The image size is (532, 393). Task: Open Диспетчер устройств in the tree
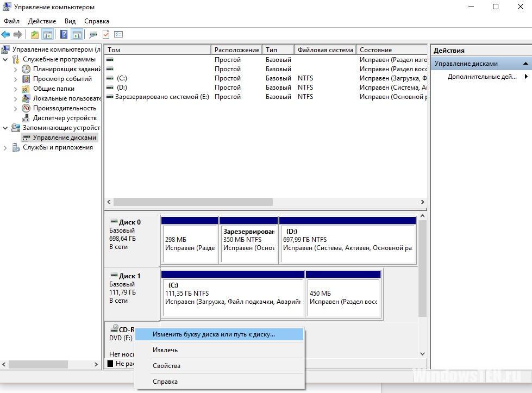coord(59,118)
